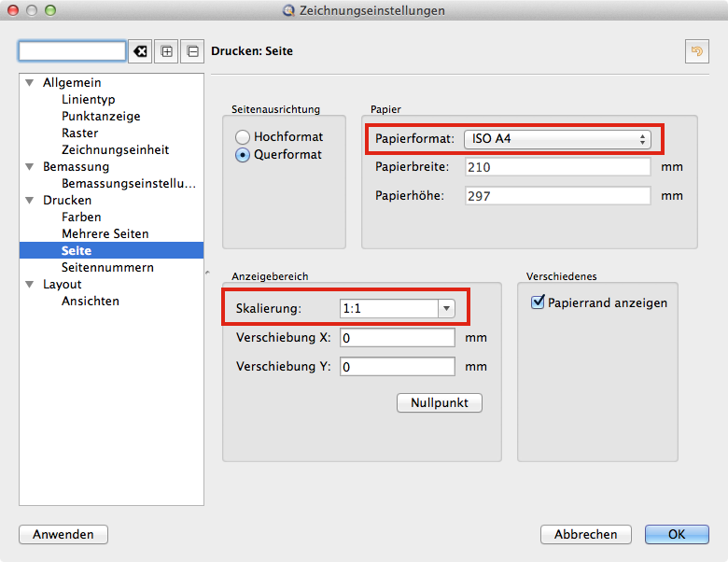
Task: Select Farben in the settings tree
Action: point(81,217)
